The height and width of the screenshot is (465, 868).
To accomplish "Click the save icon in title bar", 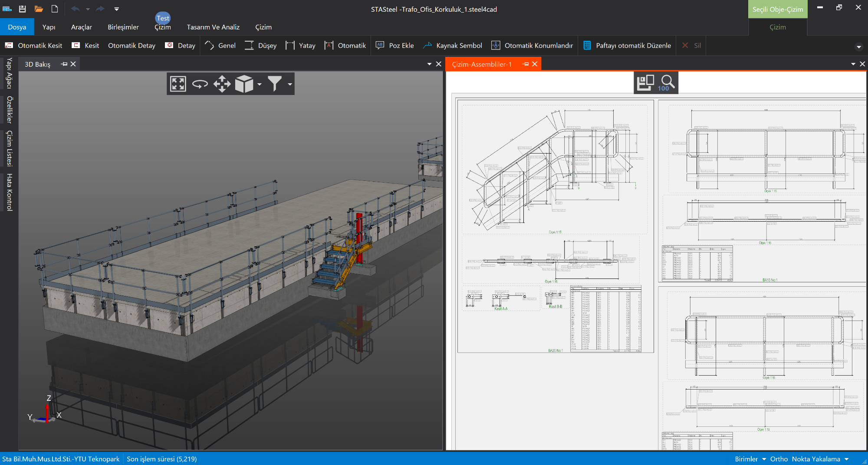I will coord(23,9).
